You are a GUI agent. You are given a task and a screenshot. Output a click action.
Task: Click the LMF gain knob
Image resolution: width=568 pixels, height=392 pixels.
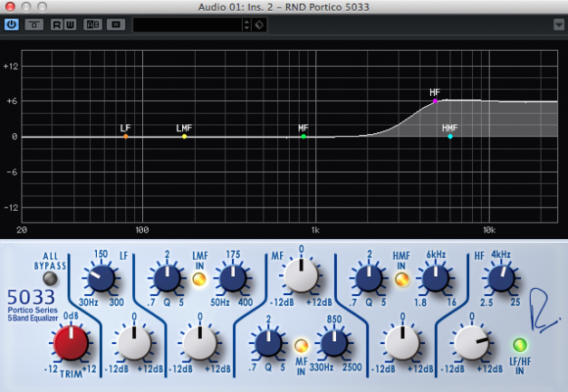[200, 343]
